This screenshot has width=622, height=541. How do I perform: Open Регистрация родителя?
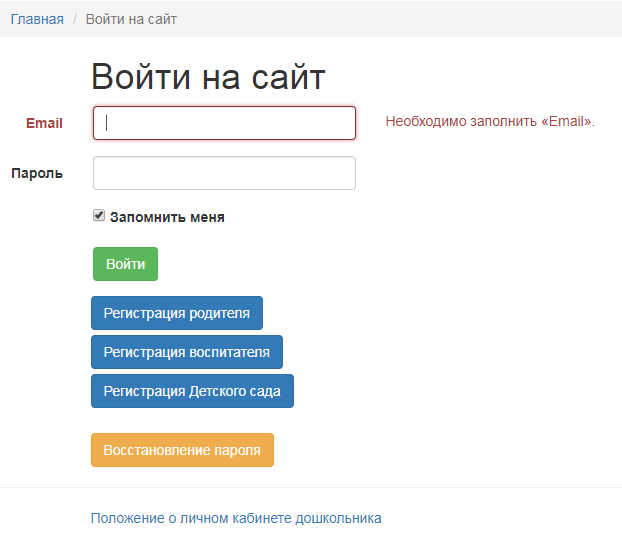coord(177,313)
